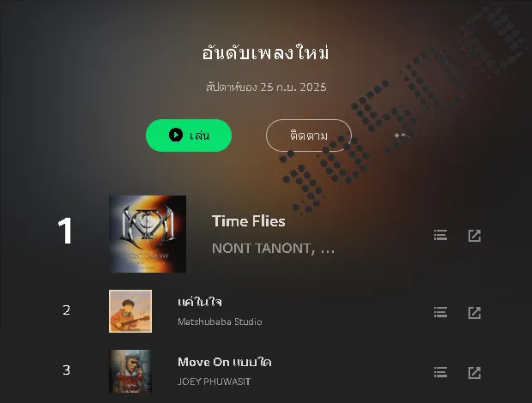Open Matshubaba Studio artist link
The width and height of the screenshot is (532, 403).
pyautogui.click(x=220, y=322)
